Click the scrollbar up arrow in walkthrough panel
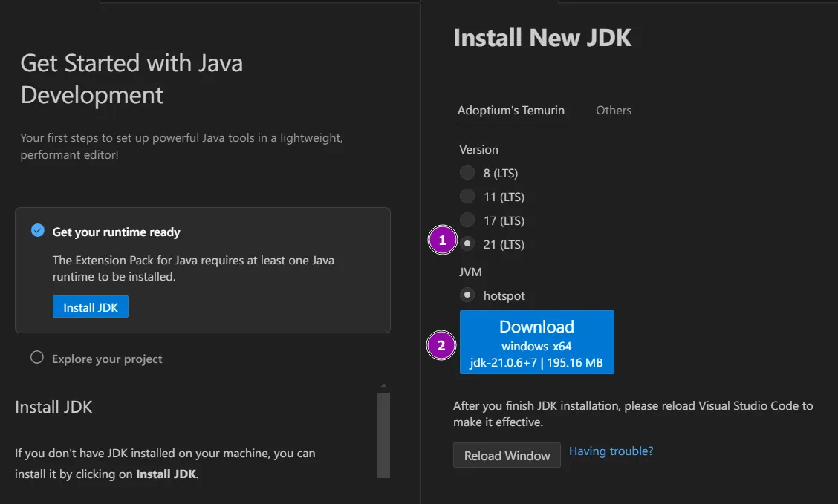Image resolution: width=838 pixels, height=504 pixels. click(383, 386)
